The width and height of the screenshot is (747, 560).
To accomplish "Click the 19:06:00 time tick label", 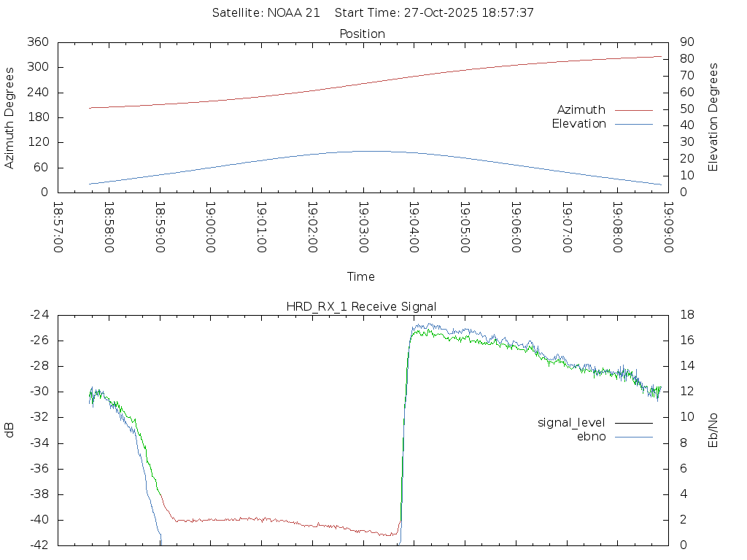I will [516, 227].
